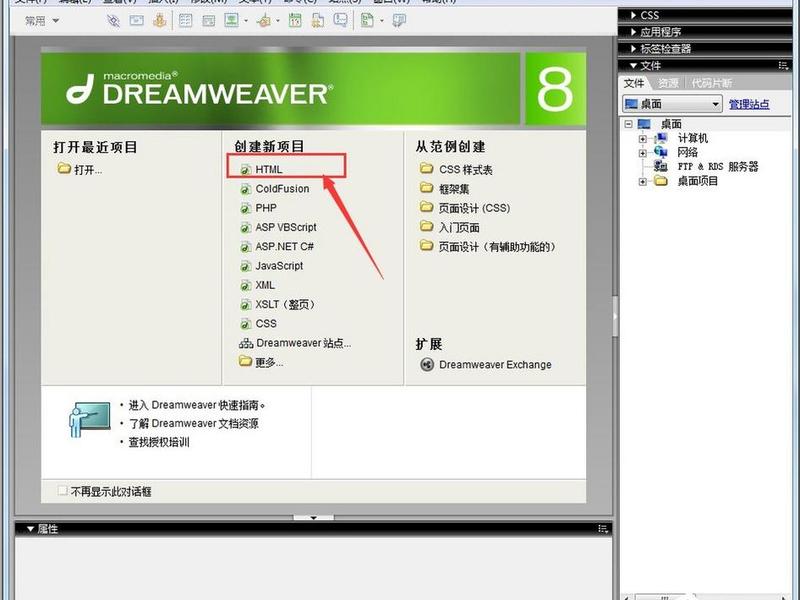
Task: Click the Dreamweaver Exchange globe icon
Action: click(427, 364)
